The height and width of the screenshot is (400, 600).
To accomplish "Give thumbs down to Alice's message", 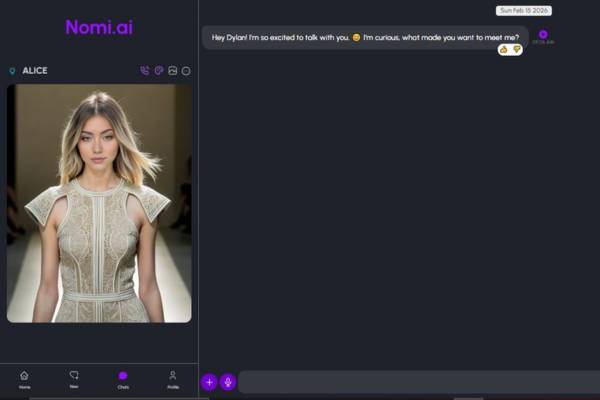I will pyautogui.click(x=517, y=49).
